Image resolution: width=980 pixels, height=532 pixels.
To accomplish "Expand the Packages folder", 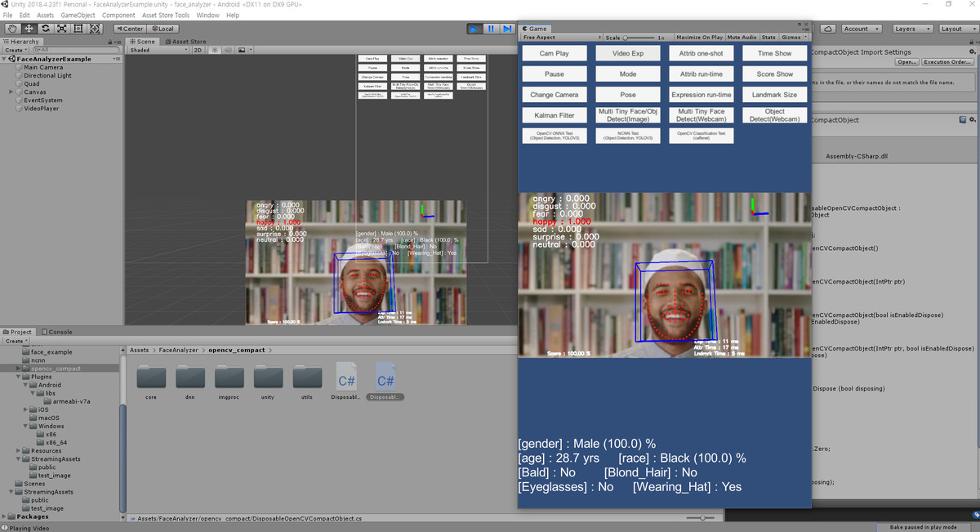I will [5, 516].
